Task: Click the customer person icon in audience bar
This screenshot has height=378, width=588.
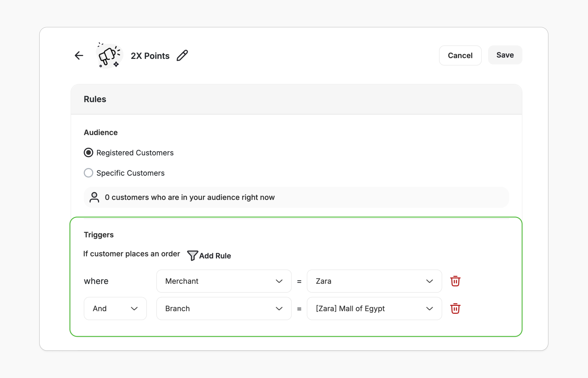Action: (94, 197)
